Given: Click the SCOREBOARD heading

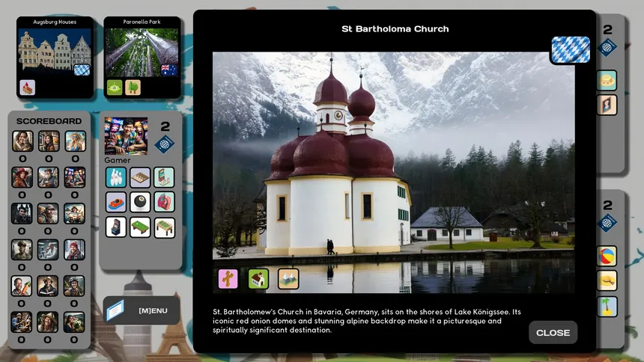Looking at the screenshot, I should (49, 121).
